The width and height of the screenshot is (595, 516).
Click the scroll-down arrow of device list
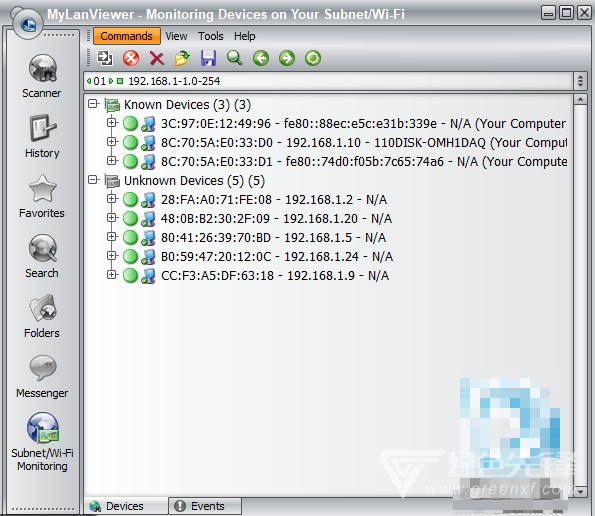click(x=580, y=491)
